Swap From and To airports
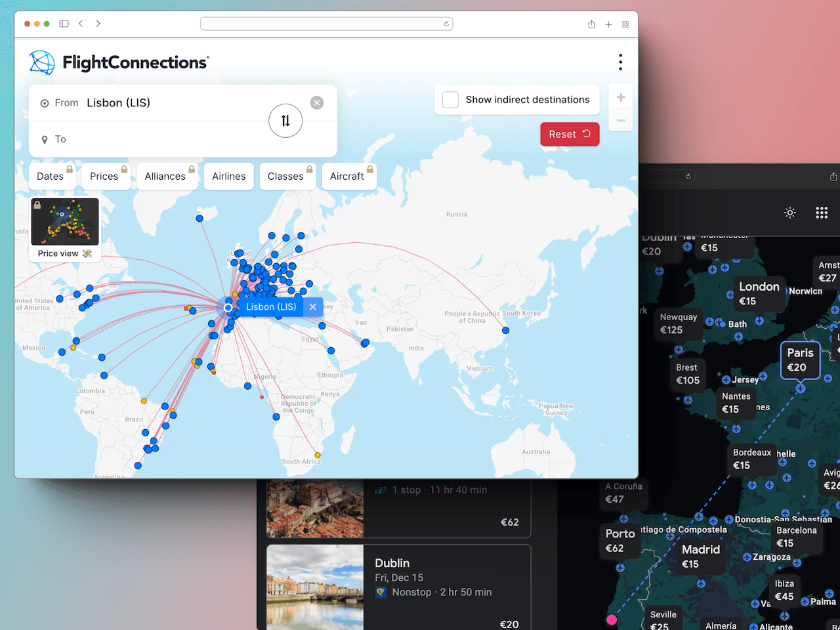The image size is (840, 630). [285, 121]
